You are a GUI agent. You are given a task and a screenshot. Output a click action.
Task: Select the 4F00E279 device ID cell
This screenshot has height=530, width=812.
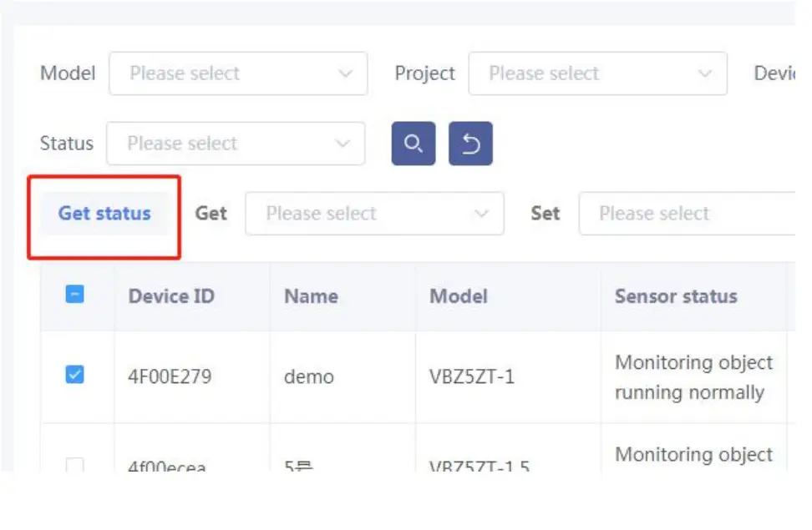[x=170, y=376]
